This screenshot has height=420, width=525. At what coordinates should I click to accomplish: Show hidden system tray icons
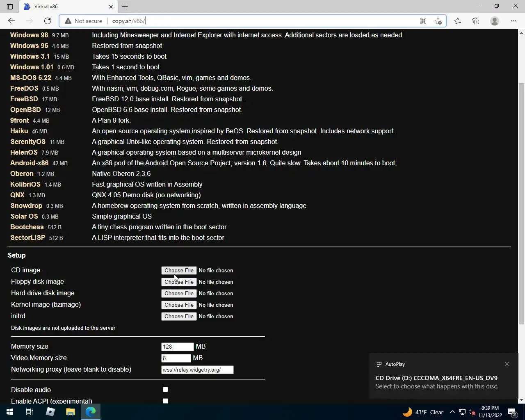(452, 412)
